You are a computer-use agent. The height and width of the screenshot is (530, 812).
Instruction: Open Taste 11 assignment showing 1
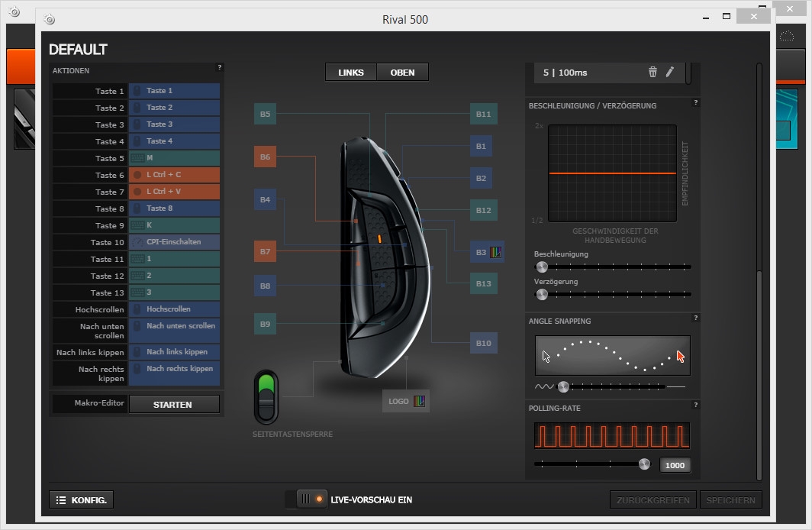click(x=175, y=259)
